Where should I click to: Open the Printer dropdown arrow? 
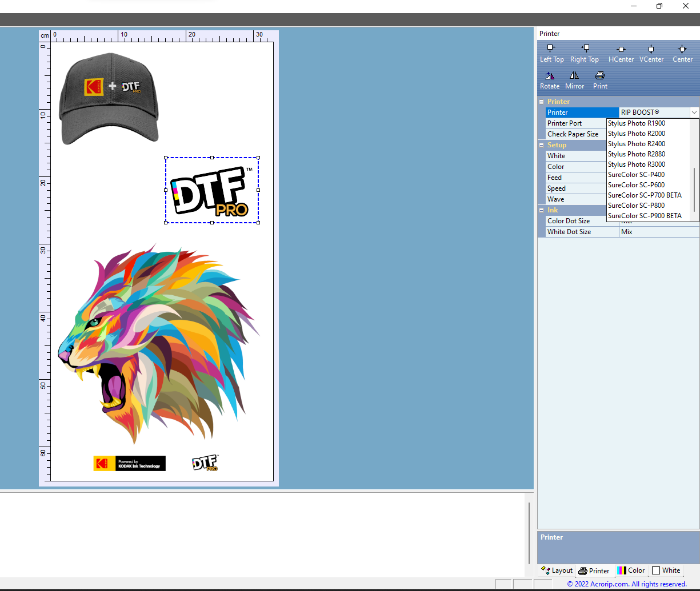(x=694, y=112)
